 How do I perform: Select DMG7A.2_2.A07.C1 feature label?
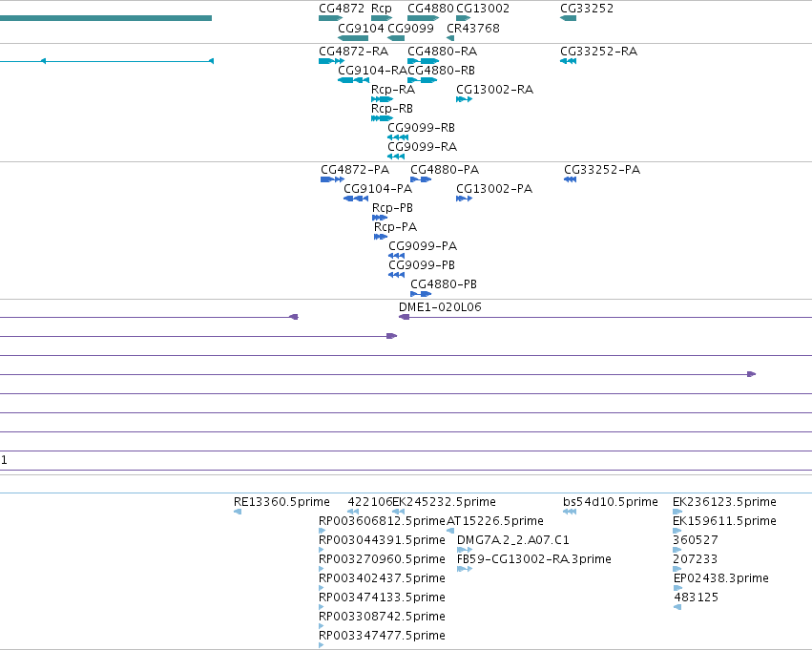tap(513, 540)
